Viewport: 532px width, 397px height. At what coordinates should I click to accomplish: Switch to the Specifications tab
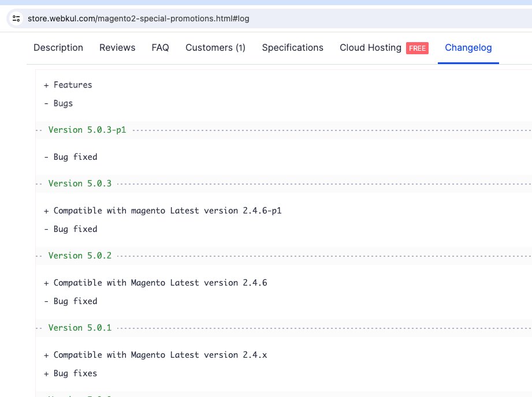pyautogui.click(x=292, y=47)
